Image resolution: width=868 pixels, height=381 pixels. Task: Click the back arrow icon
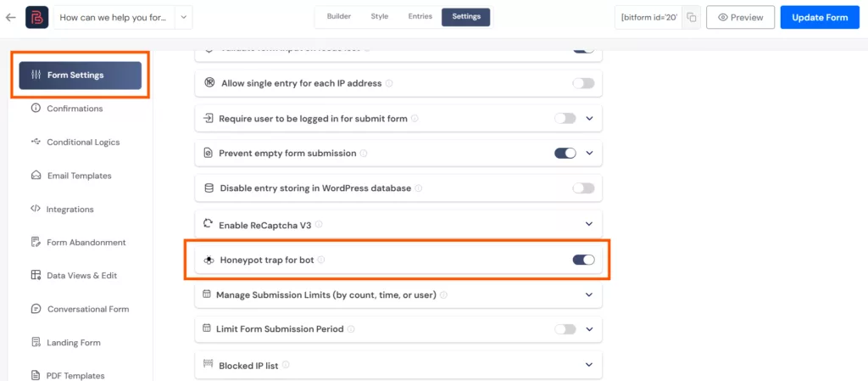tap(10, 17)
